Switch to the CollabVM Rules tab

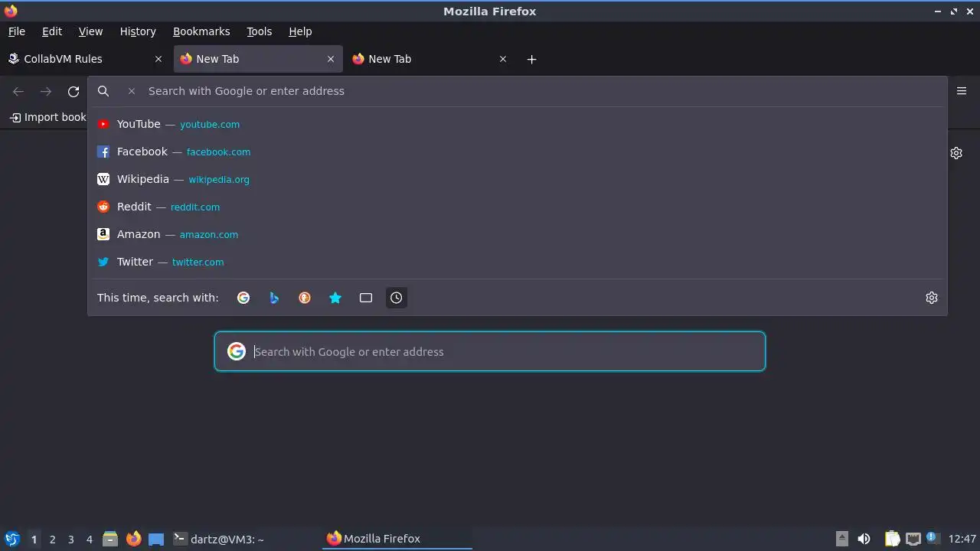[85, 59]
